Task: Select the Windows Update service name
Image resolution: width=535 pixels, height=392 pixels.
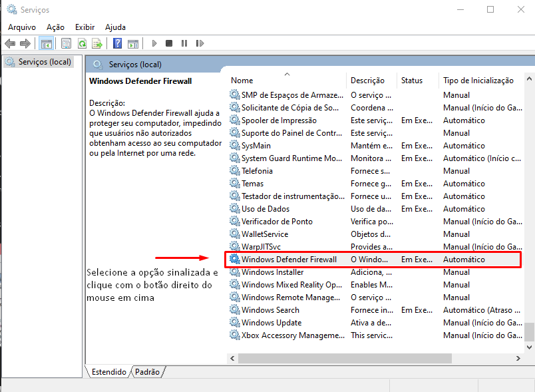Action: coord(271,322)
